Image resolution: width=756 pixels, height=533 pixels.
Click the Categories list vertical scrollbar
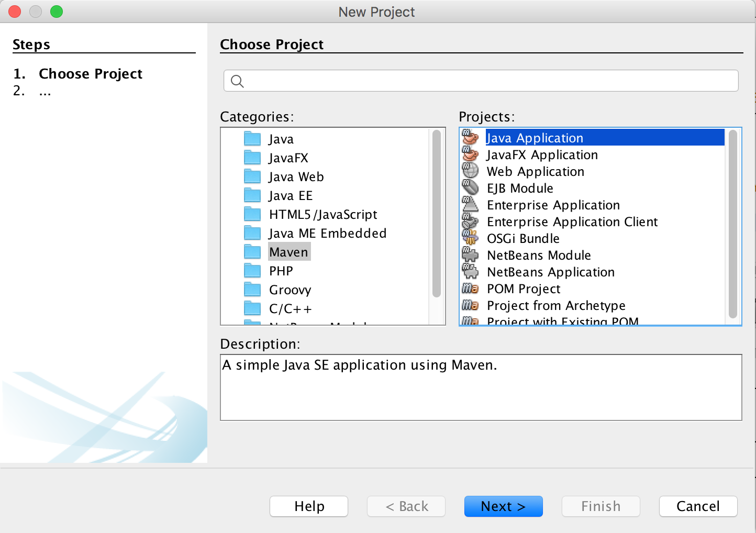(x=436, y=214)
